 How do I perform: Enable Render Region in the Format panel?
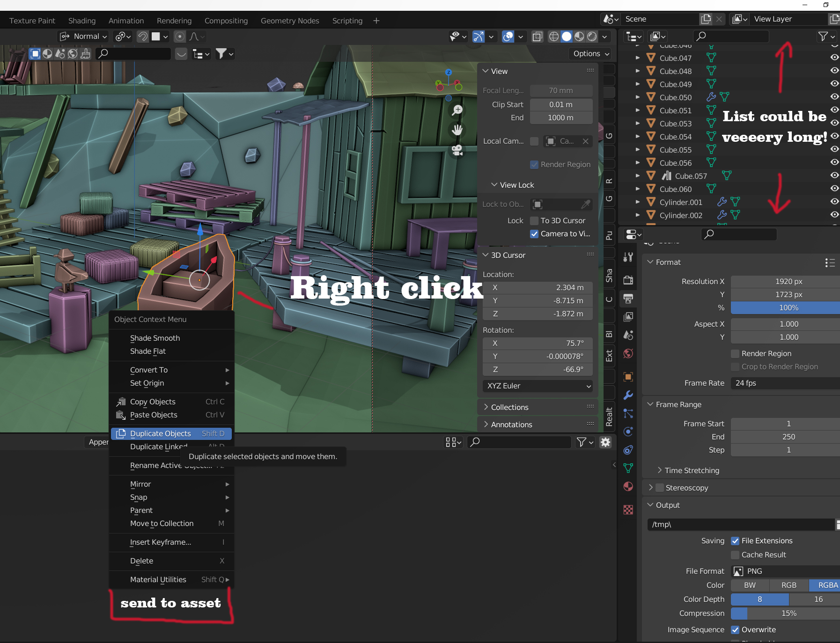tap(735, 354)
